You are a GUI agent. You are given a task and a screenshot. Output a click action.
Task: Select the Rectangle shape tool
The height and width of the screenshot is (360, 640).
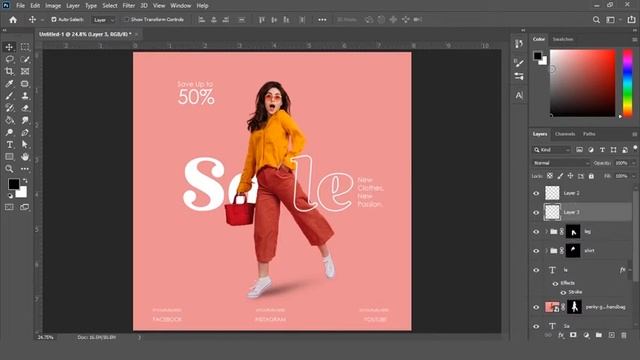pyautogui.click(x=9, y=157)
